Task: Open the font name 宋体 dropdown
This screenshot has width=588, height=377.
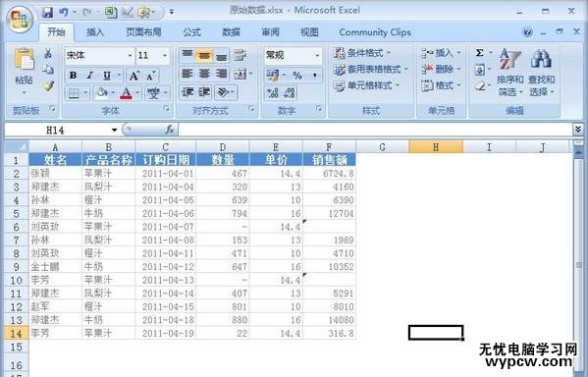Action: 130,56
